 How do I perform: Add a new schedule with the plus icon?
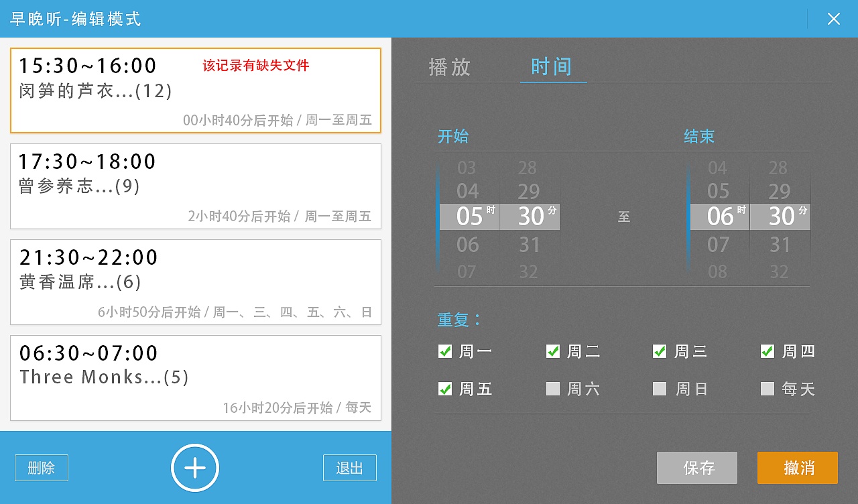194,467
